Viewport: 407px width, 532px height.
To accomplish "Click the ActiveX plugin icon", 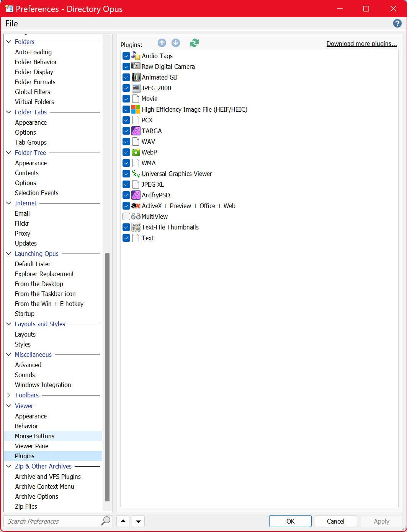I will [136, 206].
